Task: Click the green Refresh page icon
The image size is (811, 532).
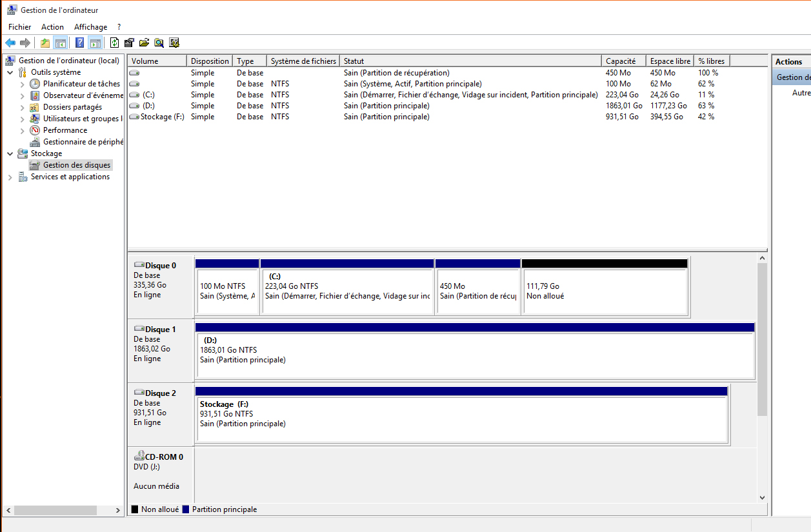Action: (114, 43)
